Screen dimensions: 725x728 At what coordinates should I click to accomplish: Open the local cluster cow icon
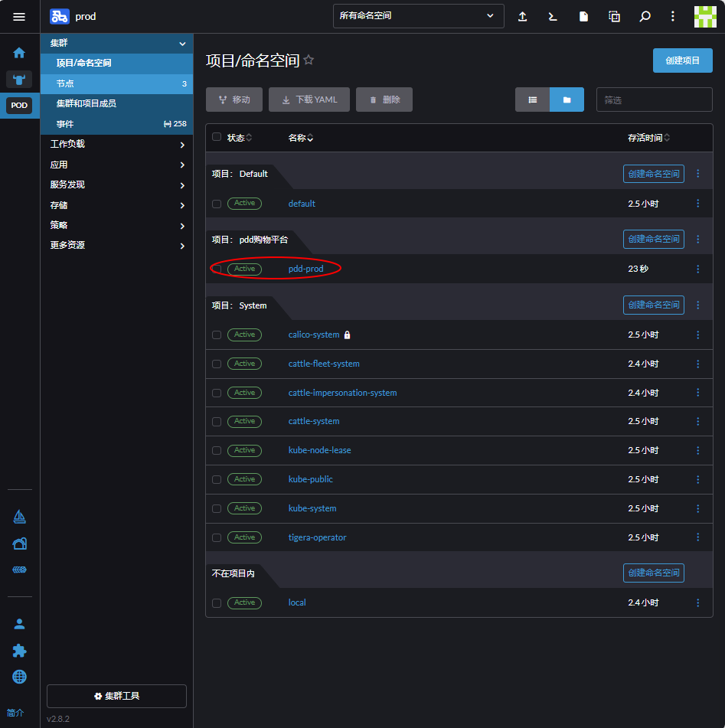19,80
